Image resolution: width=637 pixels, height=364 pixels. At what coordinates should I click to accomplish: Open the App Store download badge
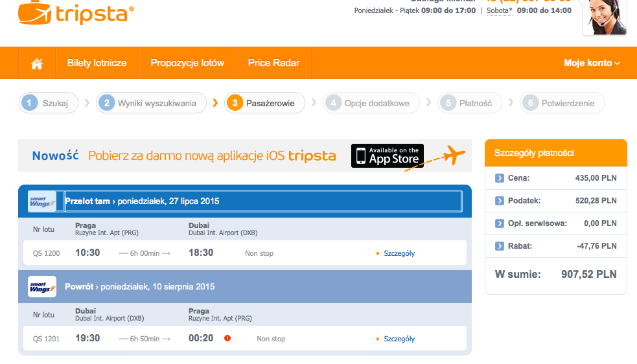(x=387, y=155)
